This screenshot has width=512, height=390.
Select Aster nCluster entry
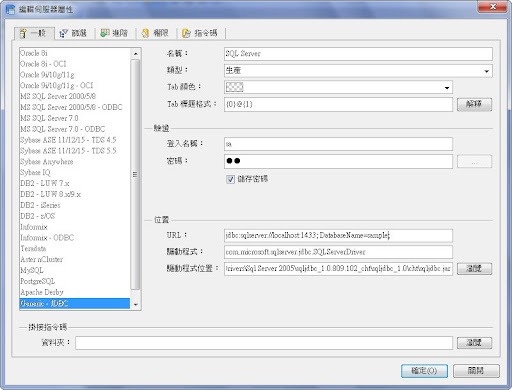[75, 259]
